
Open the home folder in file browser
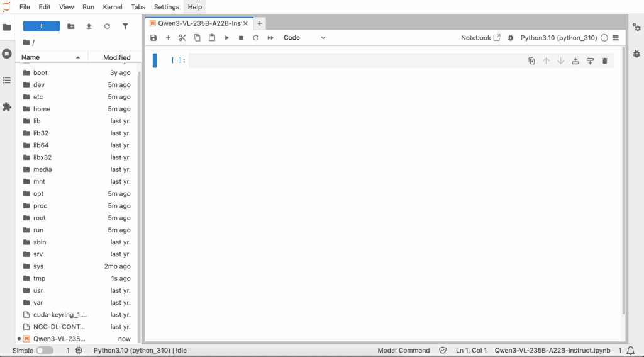(x=42, y=109)
